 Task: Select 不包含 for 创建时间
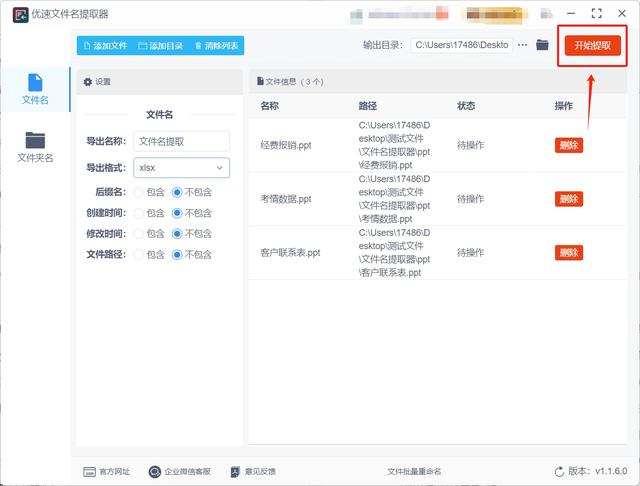tap(177, 213)
